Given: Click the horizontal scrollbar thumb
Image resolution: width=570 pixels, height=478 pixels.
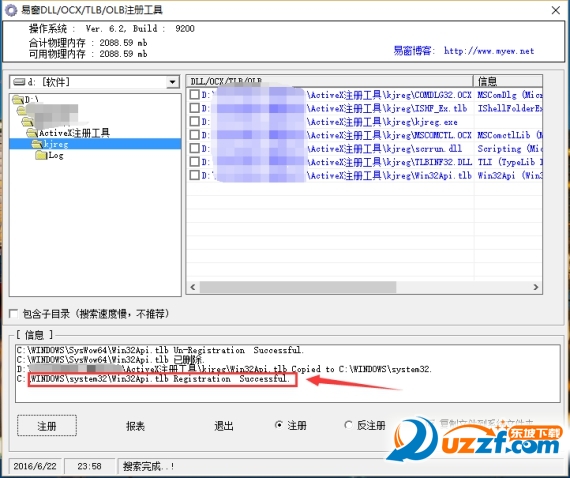Looking at the screenshot, I should tap(298, 287).
